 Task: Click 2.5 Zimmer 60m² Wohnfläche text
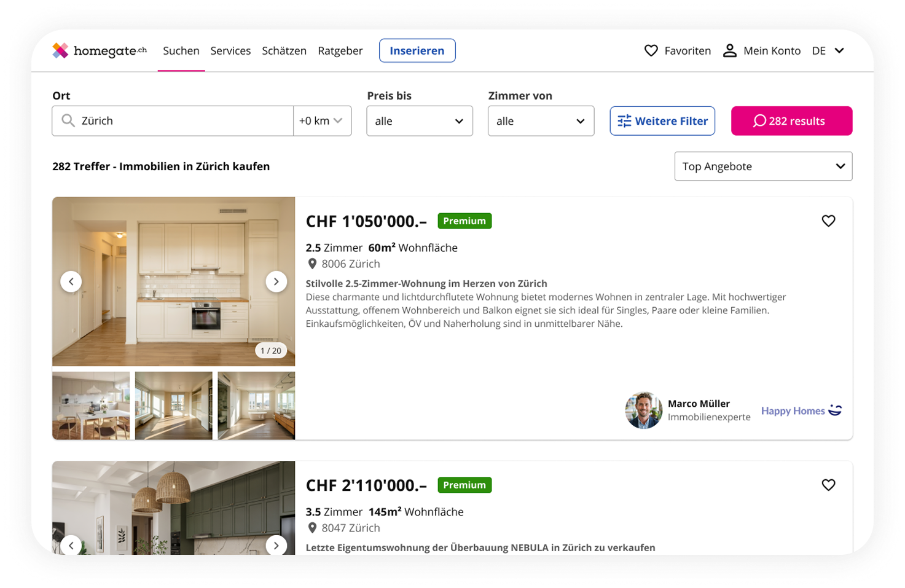[x=382, y=248]
